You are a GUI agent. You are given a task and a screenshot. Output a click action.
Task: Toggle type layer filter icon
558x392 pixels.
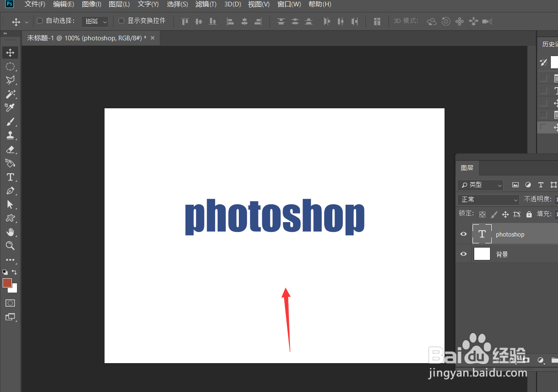click(x=541, y=185)
